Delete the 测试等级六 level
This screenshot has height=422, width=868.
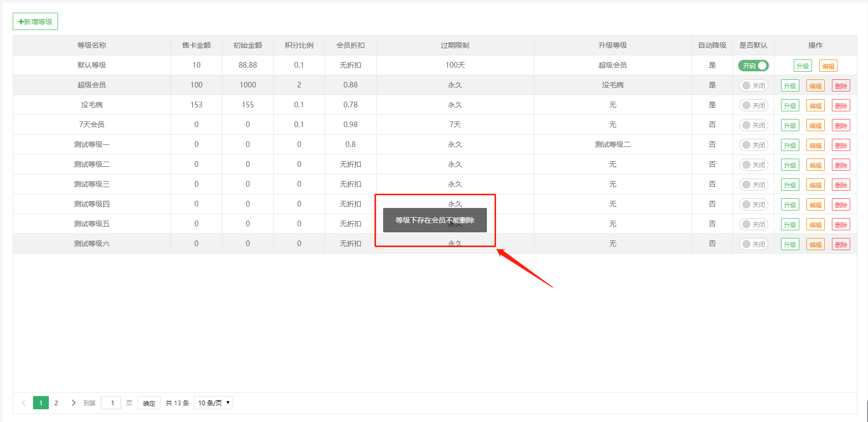click(x=841, y=245)
